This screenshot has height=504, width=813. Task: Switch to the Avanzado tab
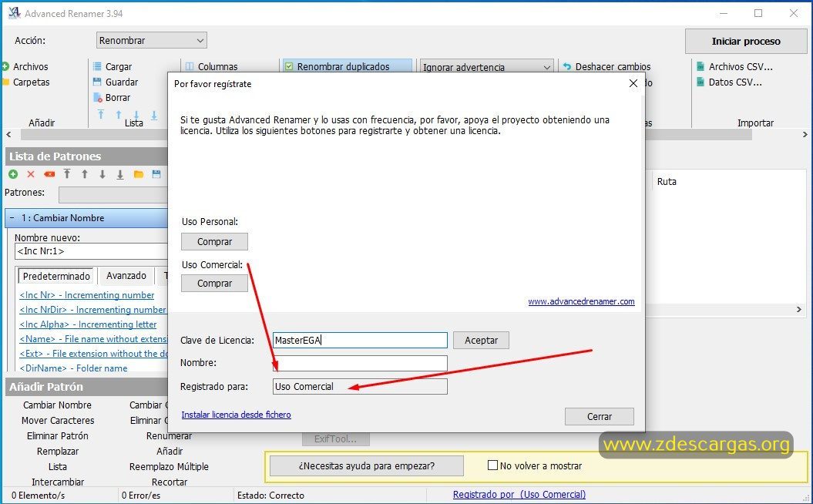(x=126, y=275)
